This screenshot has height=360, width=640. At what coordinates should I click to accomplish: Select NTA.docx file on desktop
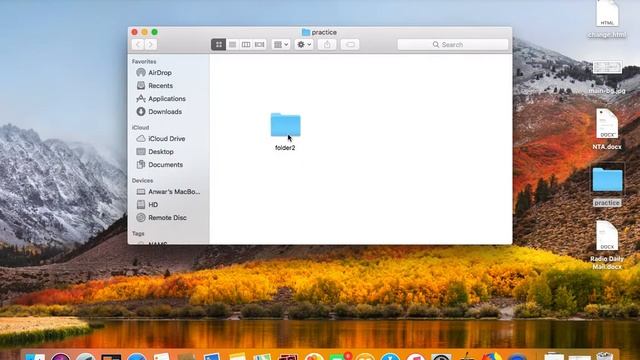607,124
